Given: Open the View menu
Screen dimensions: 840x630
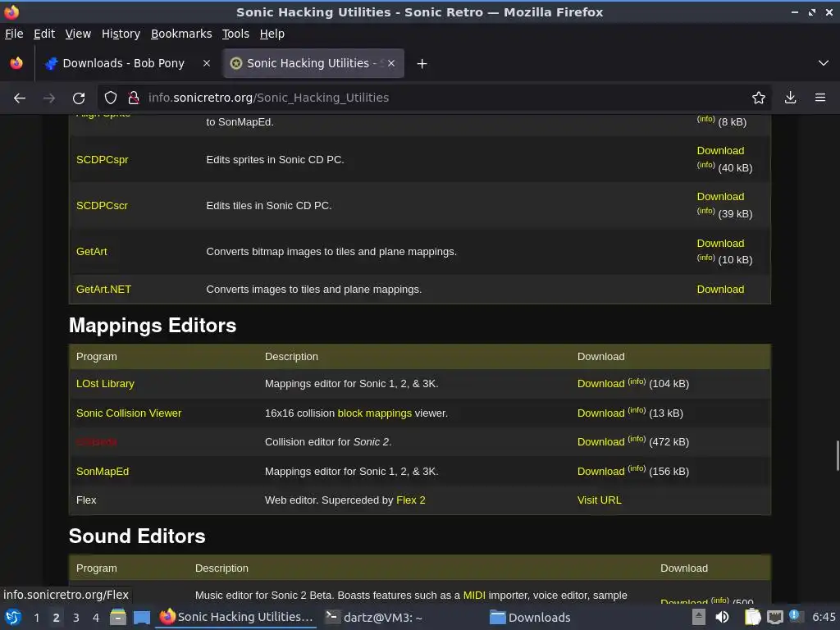Looking at the screenshot, I should pyautogui.click(x=78, y=34).
